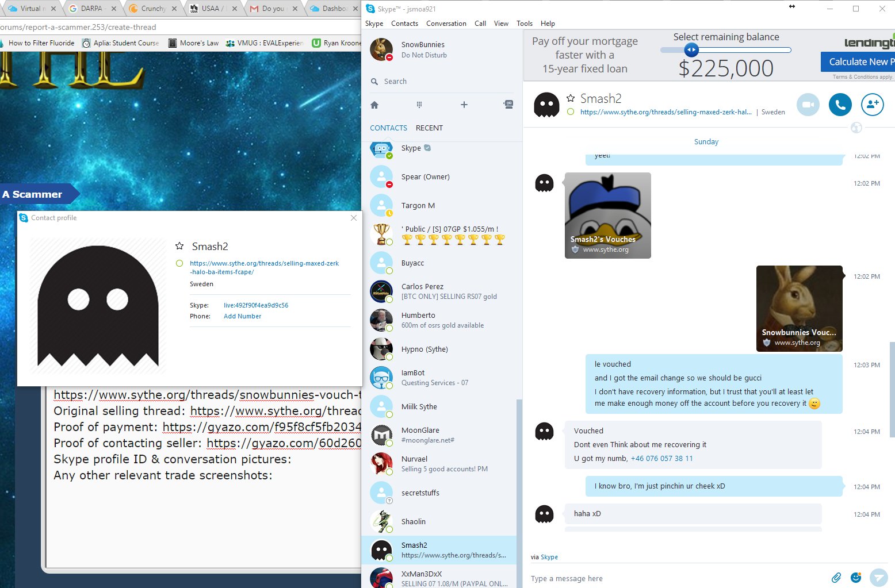Open the Miilk Sythe contact
895x588 pixels.
[439, 407]
